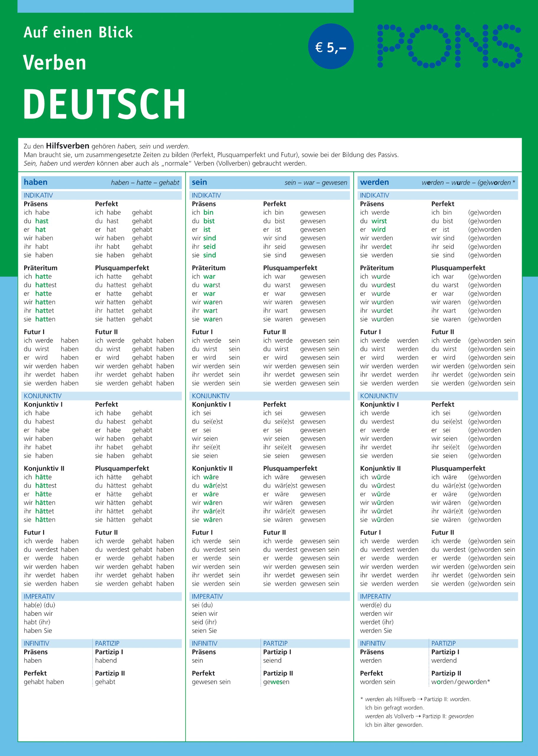The height and width of the screenshot is (756, 538).
Task: Select the blue 'sein' column header
Action: point(199,182)
